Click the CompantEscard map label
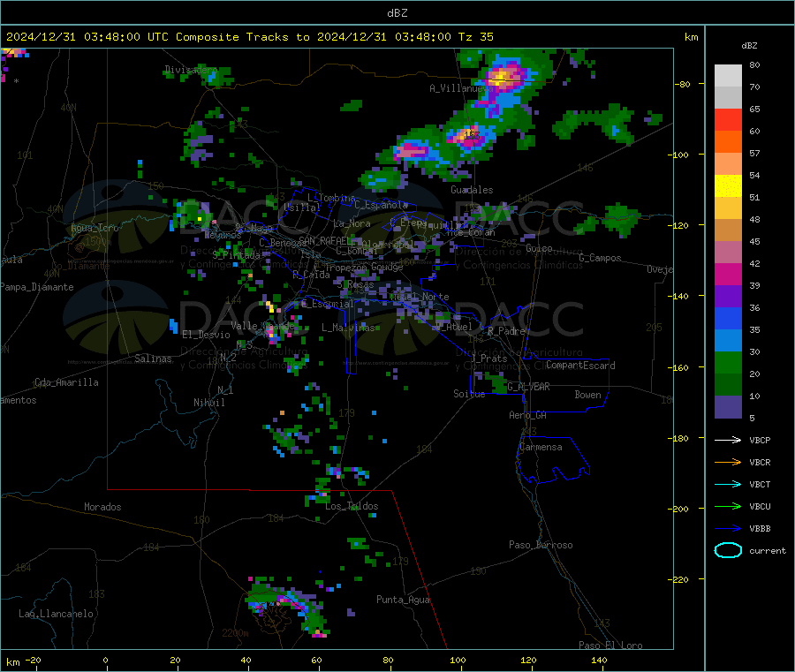Screen dimensions: 795x672 (x=580, y=365)
